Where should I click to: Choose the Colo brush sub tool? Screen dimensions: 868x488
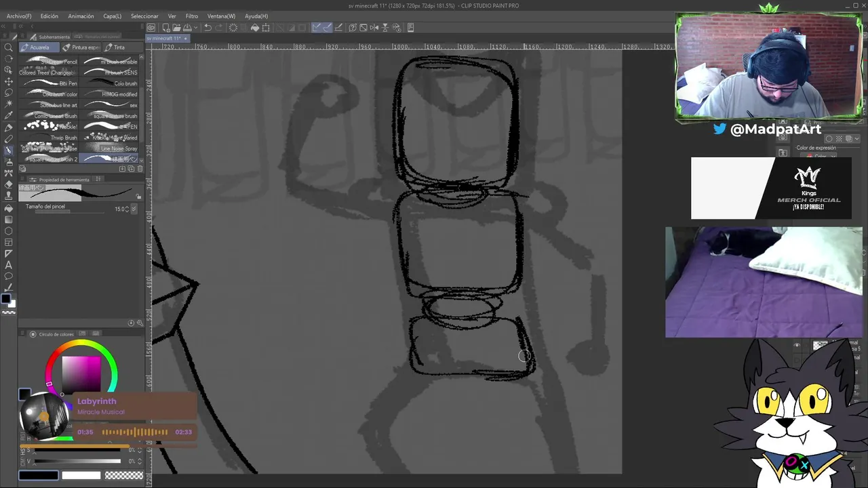point(108,83)
